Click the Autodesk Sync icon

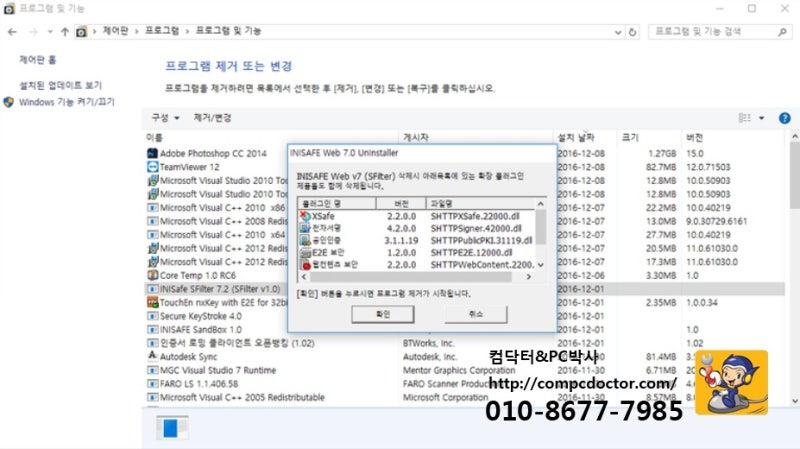tap(152, 356)
